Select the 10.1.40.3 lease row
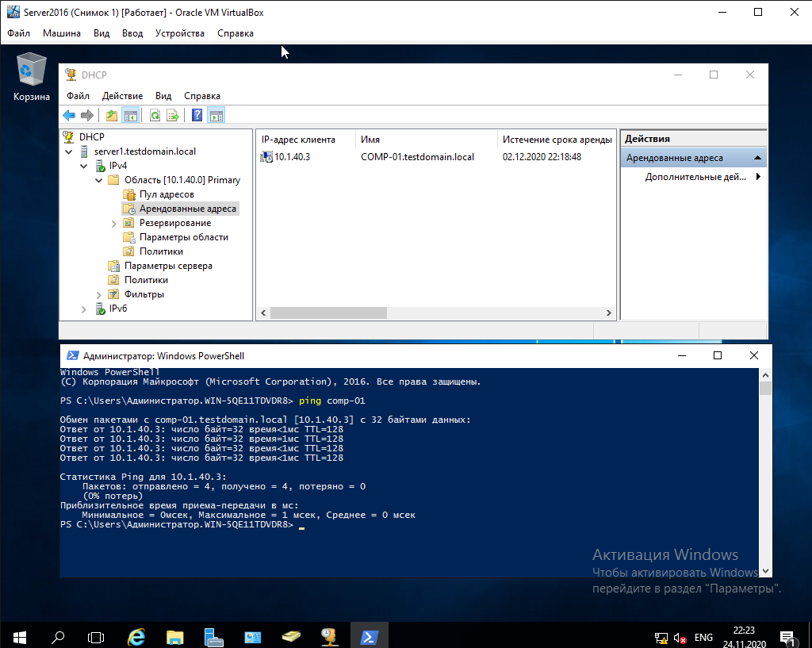 point(292,157)
